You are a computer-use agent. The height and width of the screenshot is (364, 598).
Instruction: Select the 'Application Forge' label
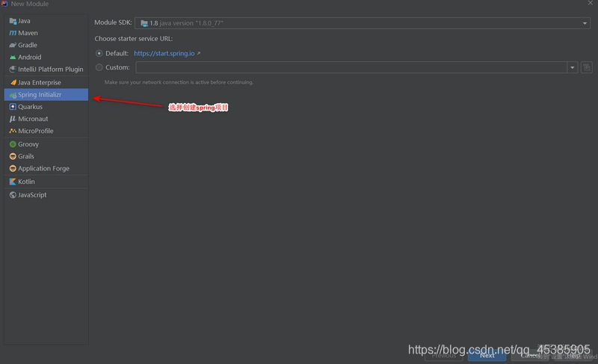(44, 168)
